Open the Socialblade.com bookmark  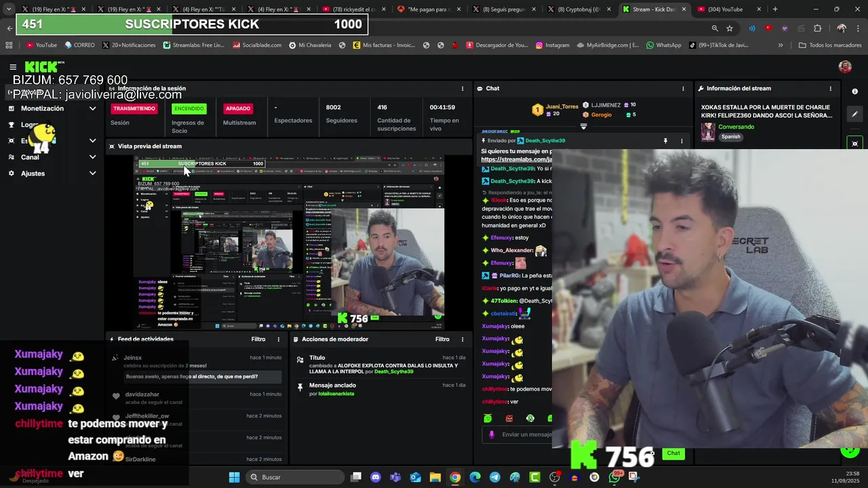click(257, 45)
